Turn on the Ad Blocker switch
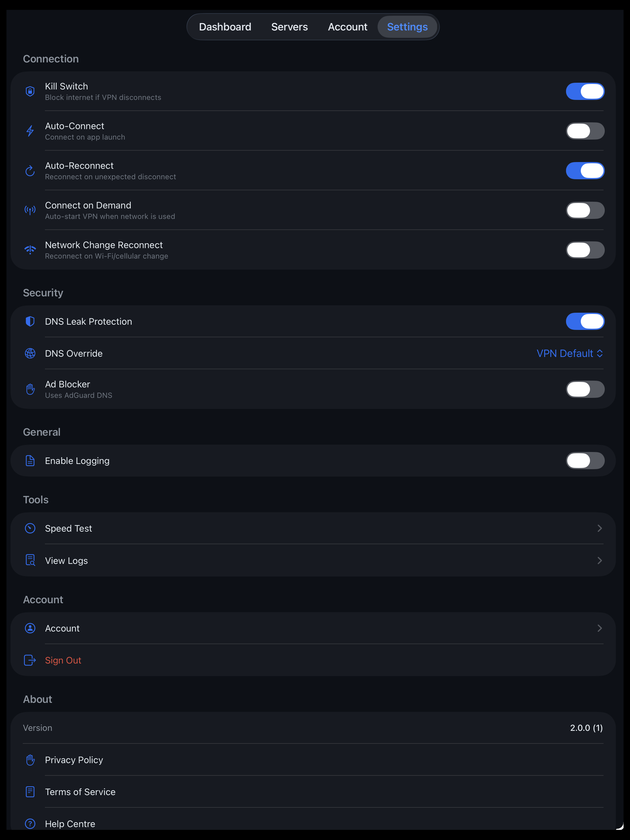The height and width of the screenshot is (840, 630). click(x=585, y=389)
